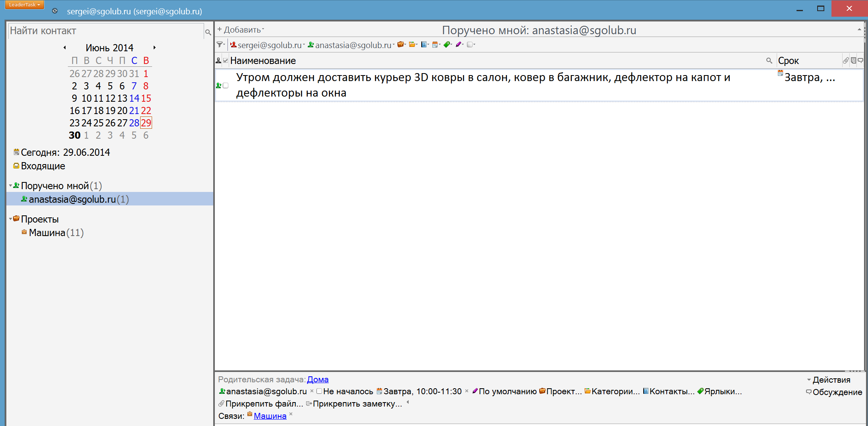The width and height of the screenshot is (868, 426).
Task: Click the paperclip attachments column icon
Action: click(845, 61)
